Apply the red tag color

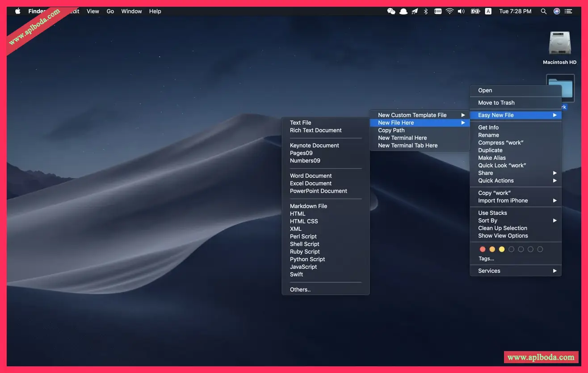[x=483, y=249]
